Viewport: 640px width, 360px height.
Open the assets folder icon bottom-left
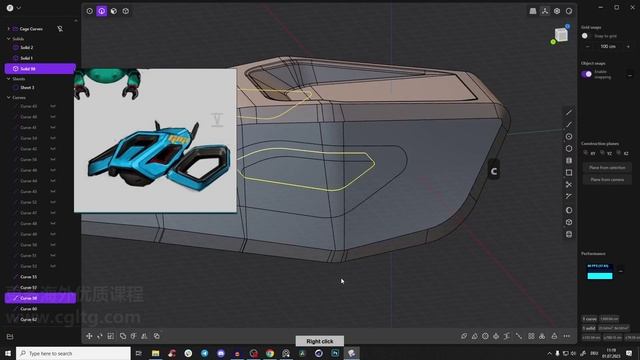pyautogui.click(x=10, y=336)
